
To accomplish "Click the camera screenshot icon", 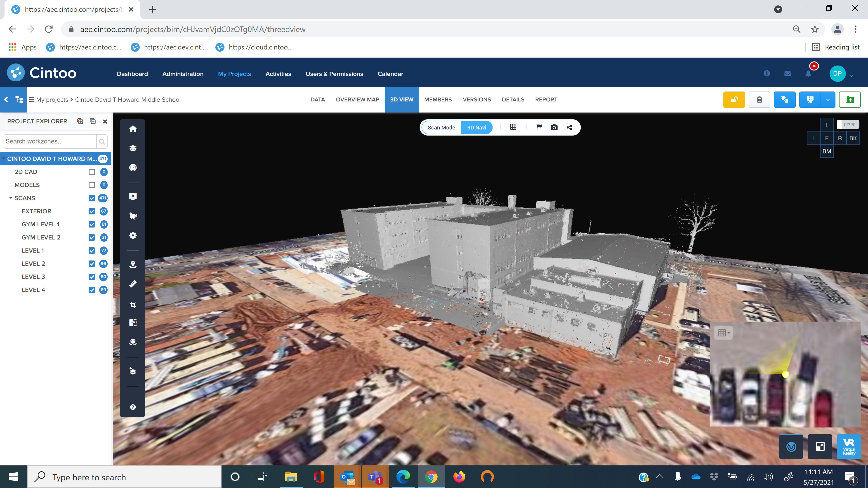I will [554, 127].
